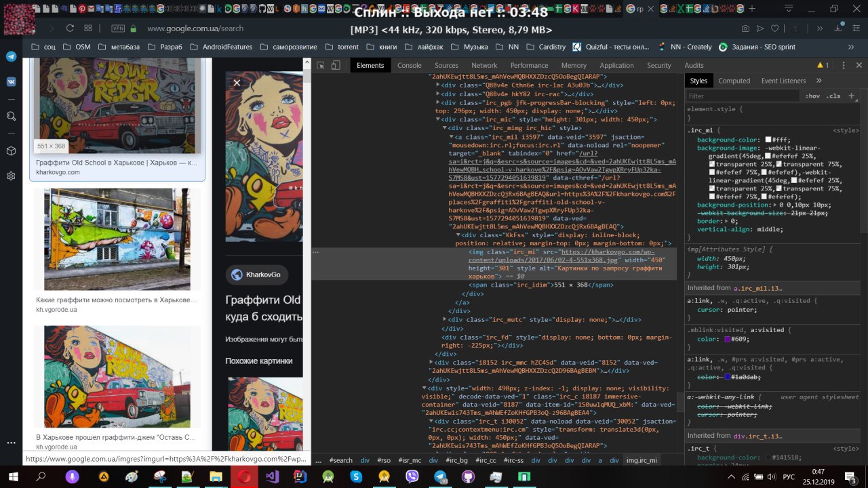Open Windows Start menu
Viewport: 868px width, 488px height.
[x=13, y=476]
